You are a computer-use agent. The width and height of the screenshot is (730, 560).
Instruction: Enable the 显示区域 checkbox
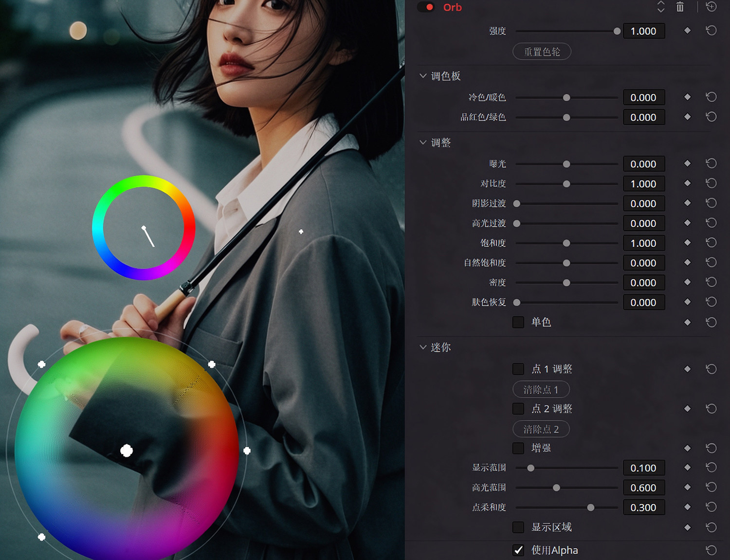(518, 527)
